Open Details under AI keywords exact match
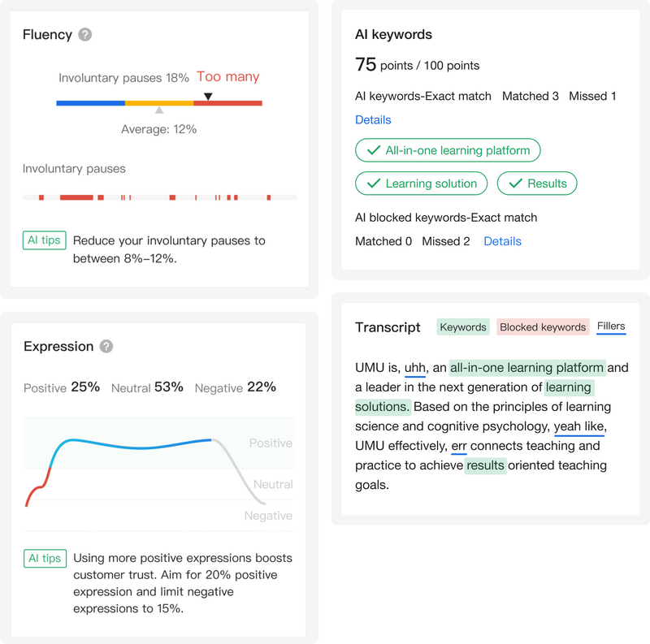Screen dimensions: 650x644 point(373,119)
